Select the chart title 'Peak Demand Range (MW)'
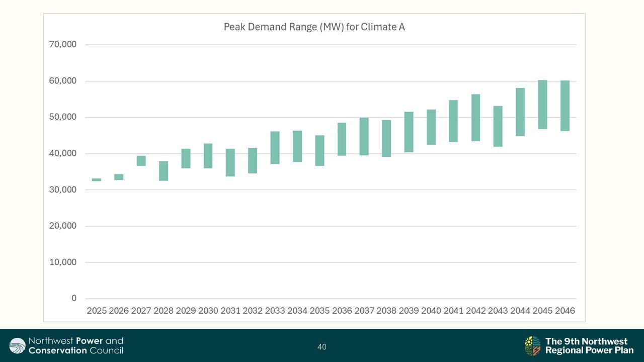 pyautogui.click(x=314, y=27)
